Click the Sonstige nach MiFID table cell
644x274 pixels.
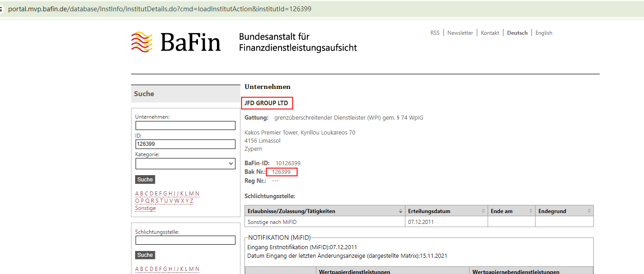tap(324, 222)
